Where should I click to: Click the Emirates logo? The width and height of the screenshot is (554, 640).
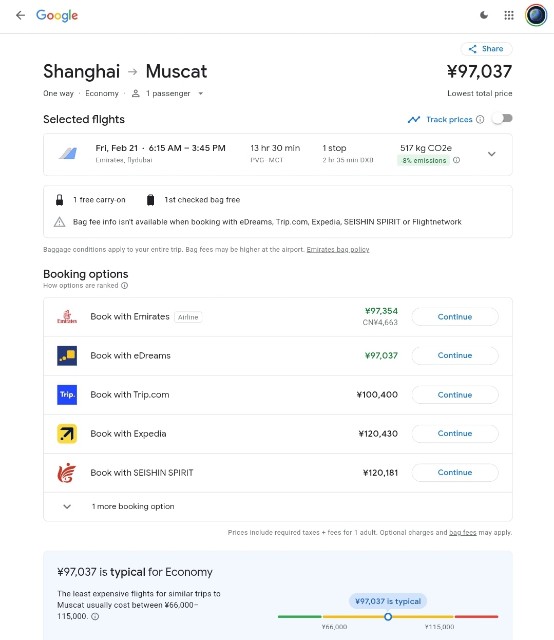click(x=67, y=317)
